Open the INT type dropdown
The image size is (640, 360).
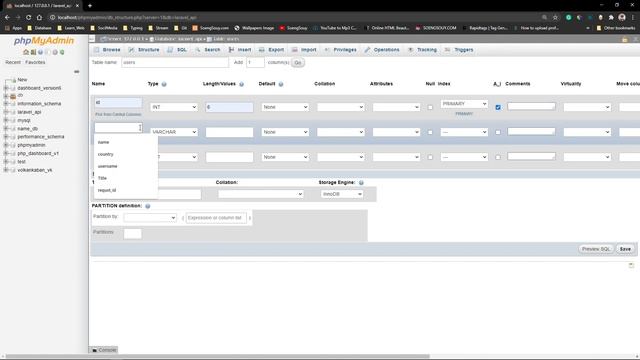[x=174, y=107]
